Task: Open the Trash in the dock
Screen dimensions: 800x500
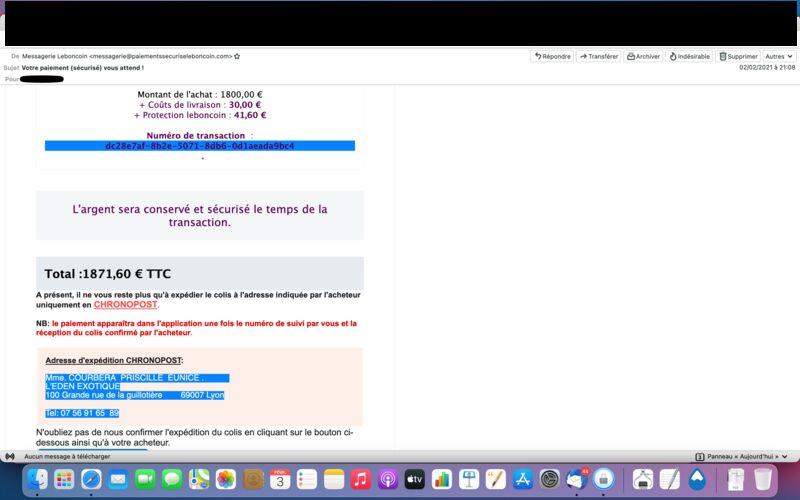Action: click(x=763, y=479)
